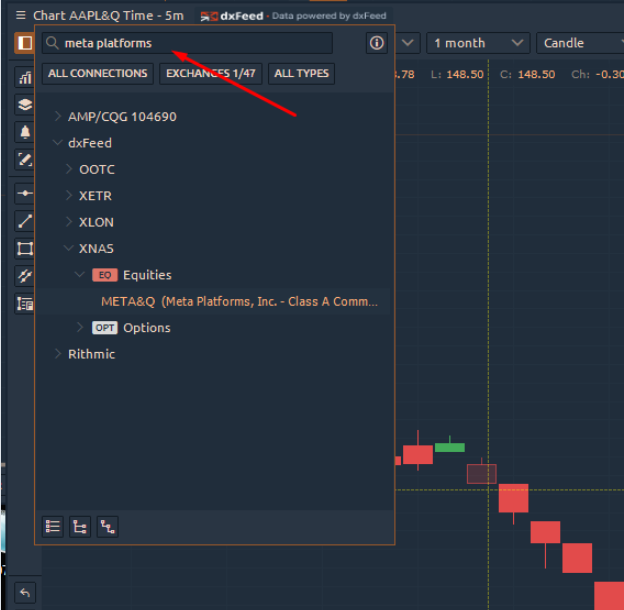Click the indicators bar-chart icon in sidebar

coord(24,78)
